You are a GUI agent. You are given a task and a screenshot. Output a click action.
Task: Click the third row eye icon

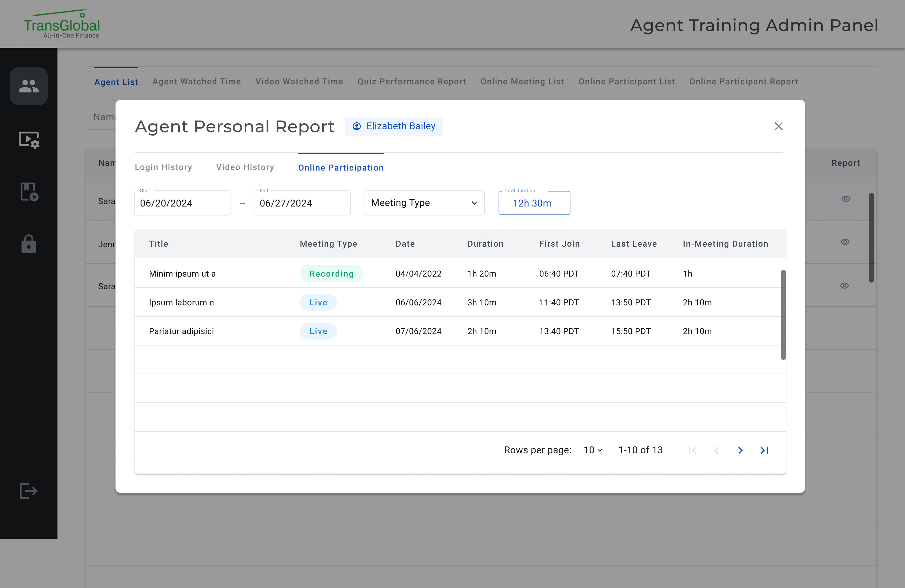[844, 286]
